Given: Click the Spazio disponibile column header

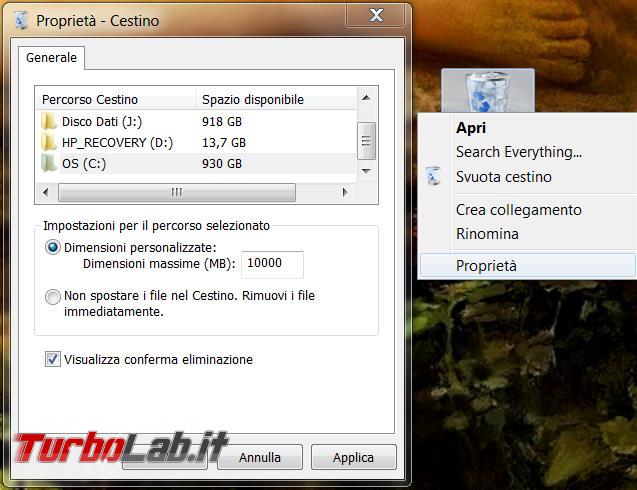Looking at the screenshot, I should [x=276, y=100].
